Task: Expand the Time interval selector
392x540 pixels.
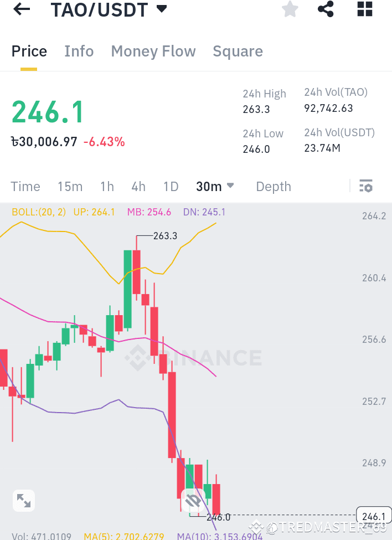Action: click(25, 187)
